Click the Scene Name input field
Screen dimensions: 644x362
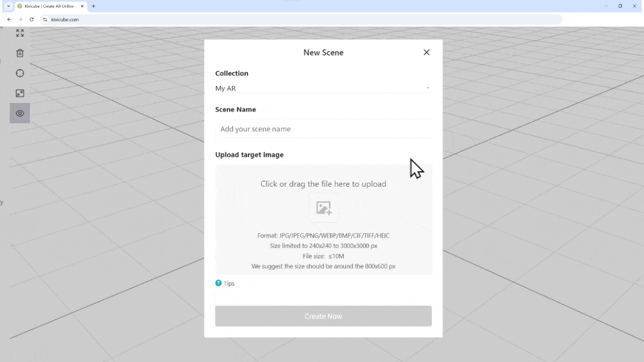click(x=323, y=129)
